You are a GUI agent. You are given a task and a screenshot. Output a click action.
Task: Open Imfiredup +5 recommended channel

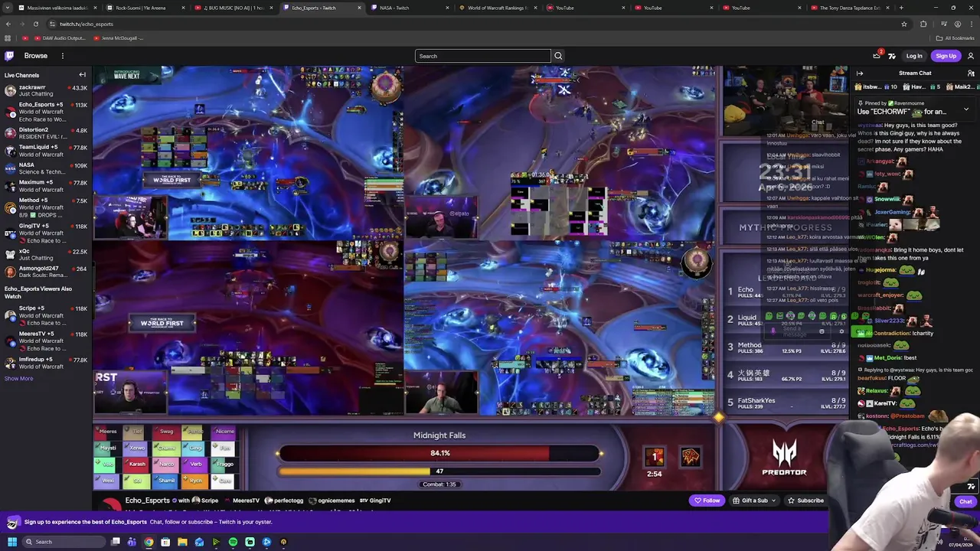point(46,363)
